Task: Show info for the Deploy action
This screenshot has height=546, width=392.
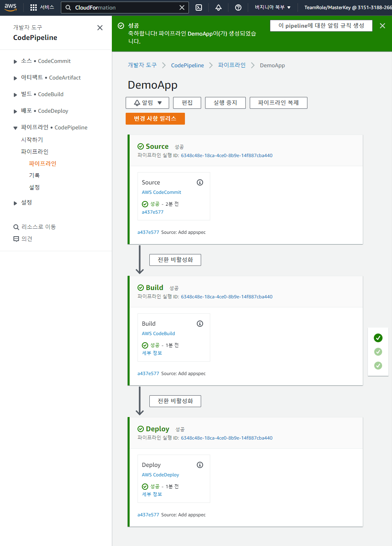Action: [200, 465]
